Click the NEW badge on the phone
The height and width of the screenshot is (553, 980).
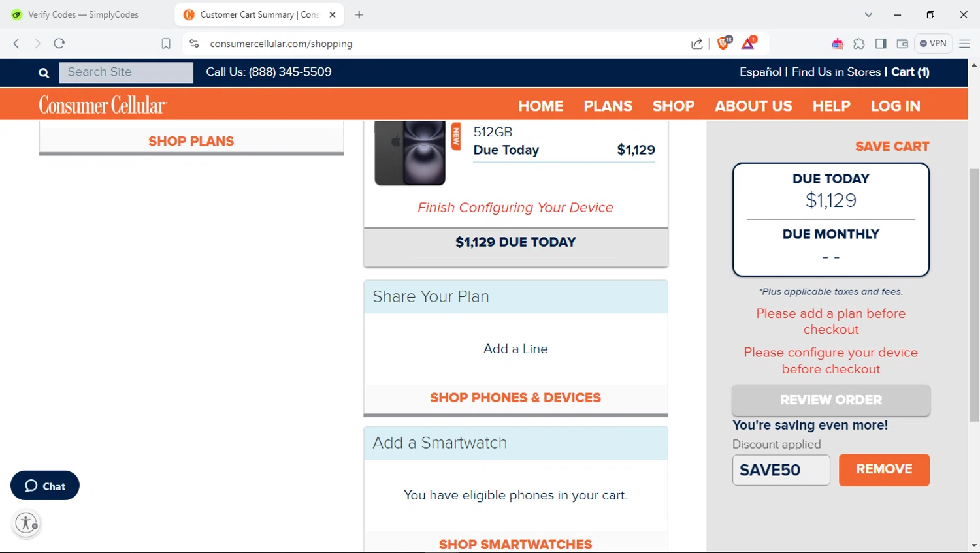(456, 136)
